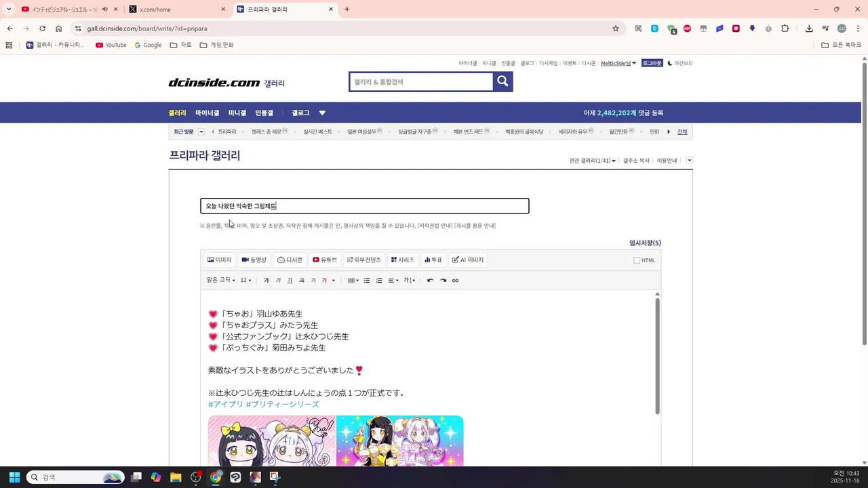Toggle underline text formatting
Screen dimensions: 868x488
point(290,281)
